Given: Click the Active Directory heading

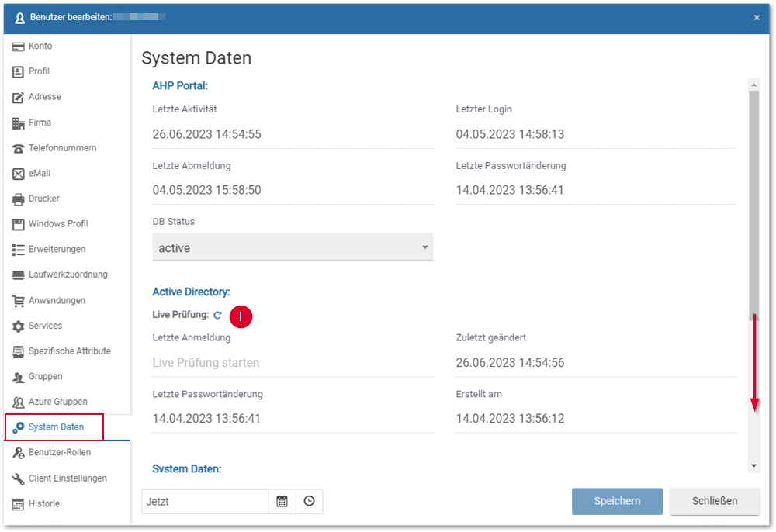Looking at the screenshot, I should [191, 292].
